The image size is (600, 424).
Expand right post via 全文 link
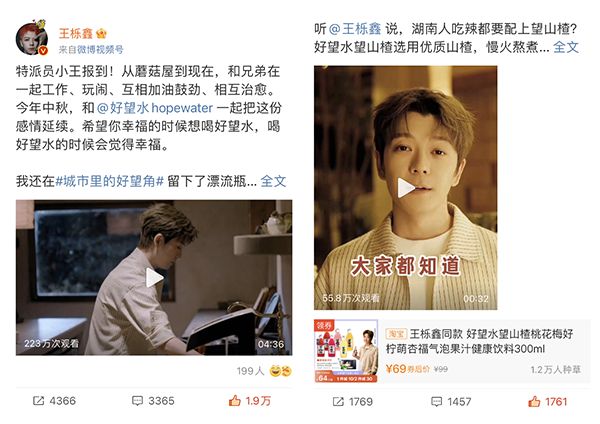[566, 47]
